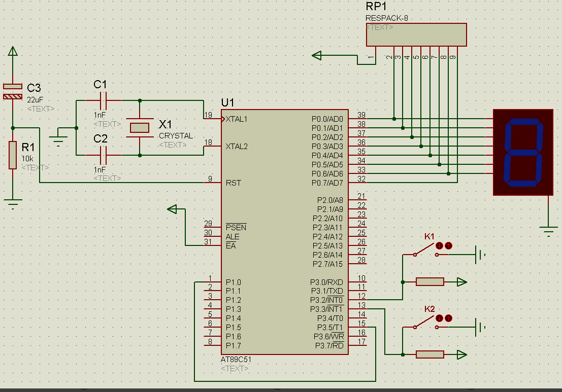562x392 pixels.
Task: Select power terminal connected to EA pin
Action: (x=173, y=209)
